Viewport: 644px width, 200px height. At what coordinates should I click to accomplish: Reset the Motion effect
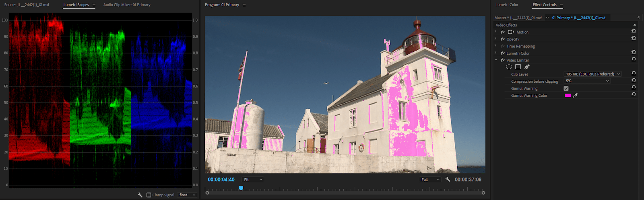pyautogui.click(x=634, y=31)
